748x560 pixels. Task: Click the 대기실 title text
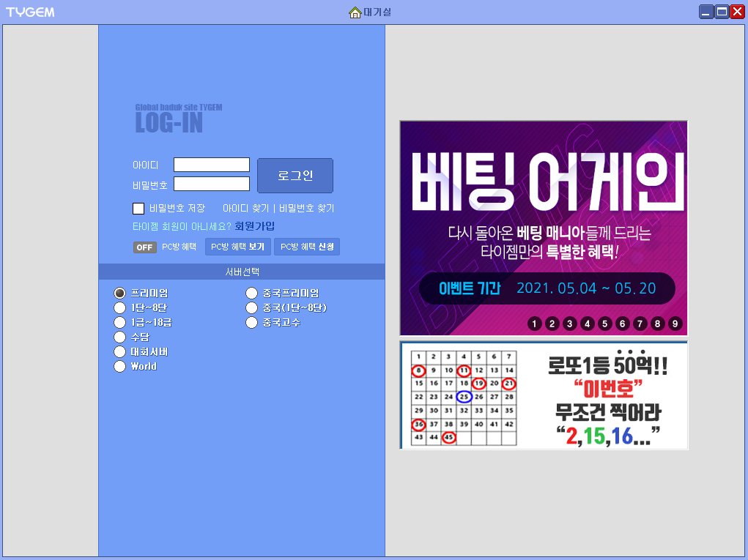click(377, 12)
